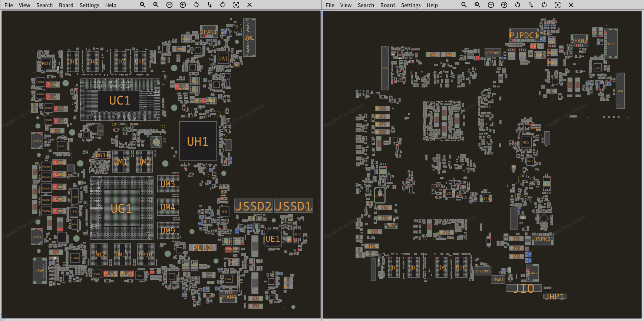Click the circled minus icon in left window

(x=169, y=5)
